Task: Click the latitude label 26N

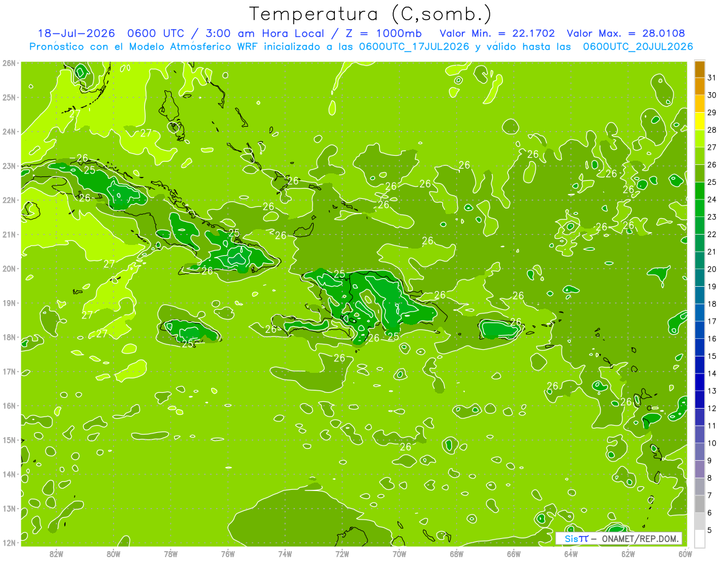Action: click(8, 63)
